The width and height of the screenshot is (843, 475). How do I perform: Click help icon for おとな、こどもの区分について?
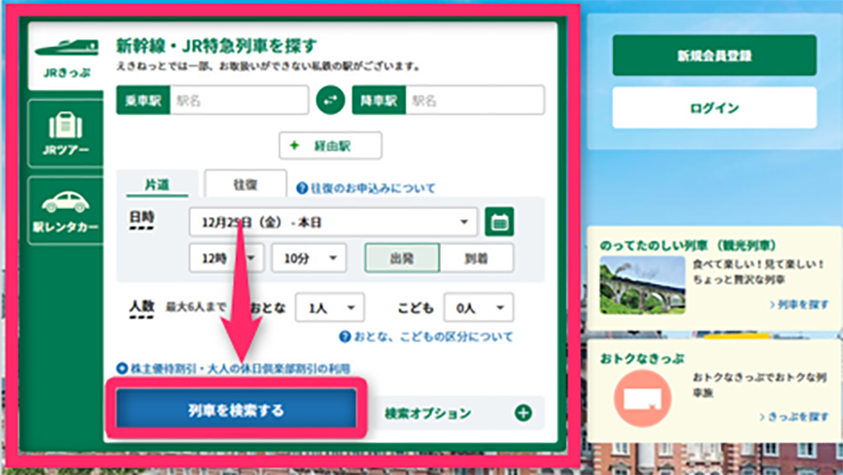tap(345, 337)
